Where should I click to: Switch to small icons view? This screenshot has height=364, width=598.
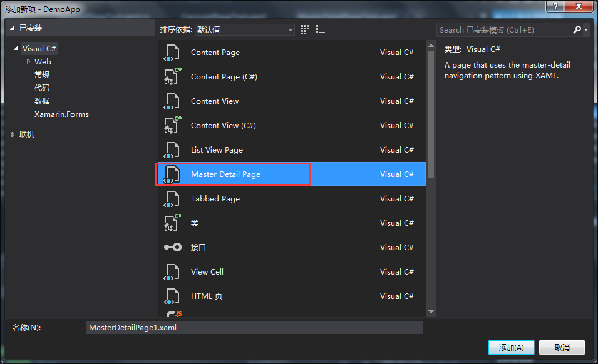click(x=305, y=29)
